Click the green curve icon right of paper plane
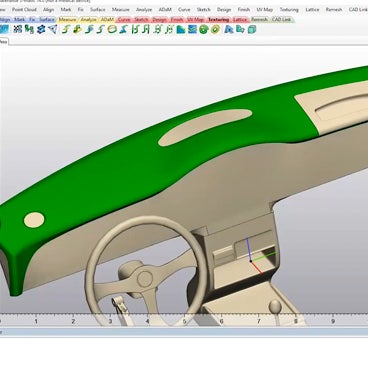This screenshot has width=368, height=368. pyautogui.click(x=65, y=29)
